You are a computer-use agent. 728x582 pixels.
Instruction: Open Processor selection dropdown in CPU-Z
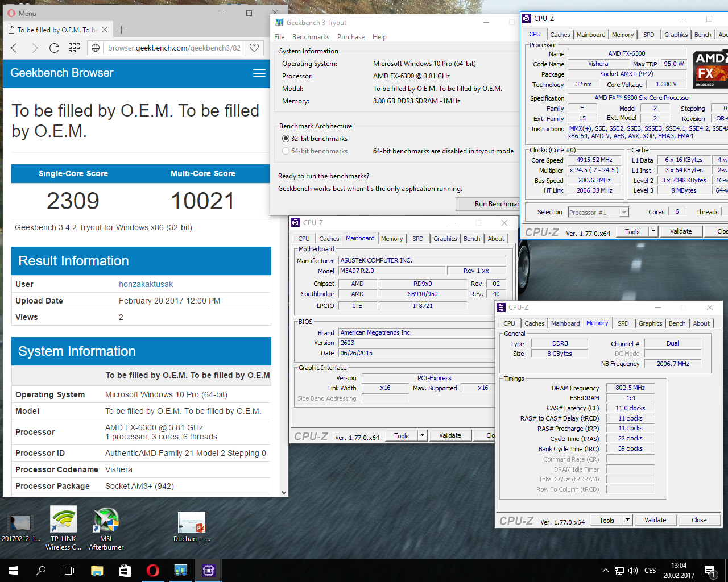pos(598,212)
